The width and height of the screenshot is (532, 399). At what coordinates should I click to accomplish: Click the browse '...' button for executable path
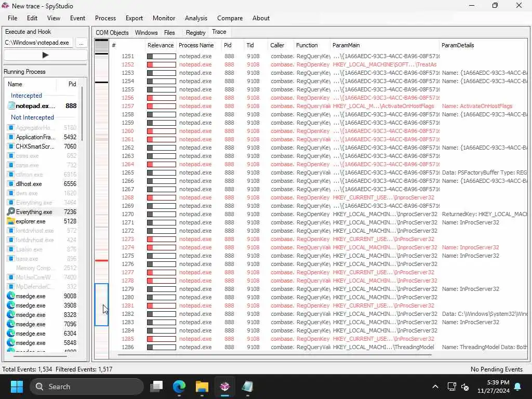(x=81, y=43)
